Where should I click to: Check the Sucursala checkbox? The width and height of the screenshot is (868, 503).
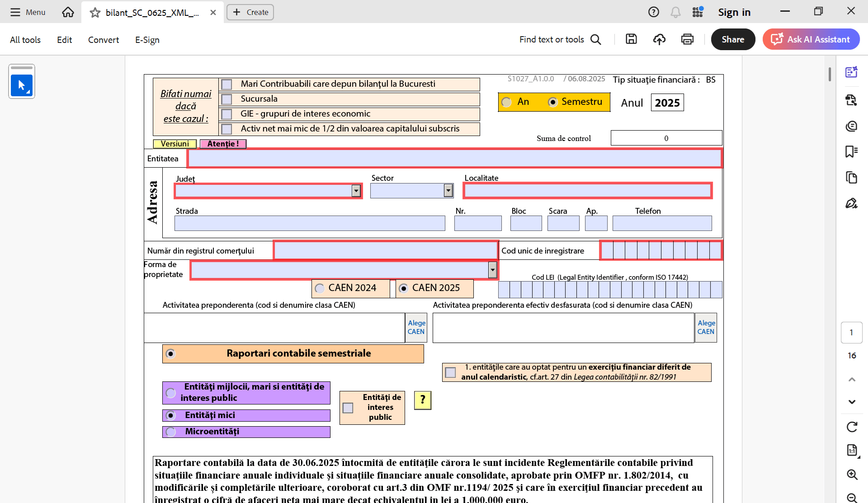[226, 99]
